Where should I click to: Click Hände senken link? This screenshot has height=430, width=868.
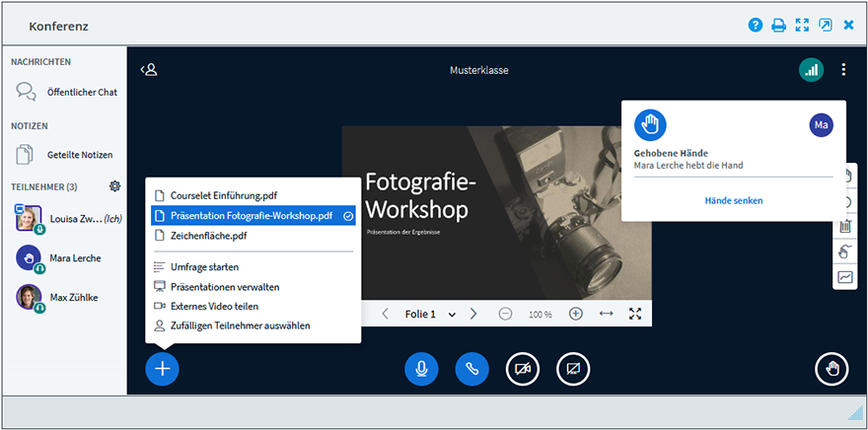coord(734,200)
